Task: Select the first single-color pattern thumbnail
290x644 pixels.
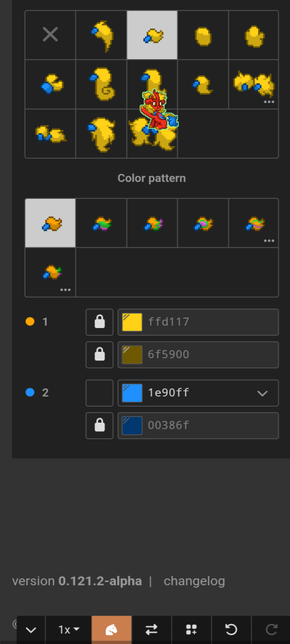Action: click(50, 223)
